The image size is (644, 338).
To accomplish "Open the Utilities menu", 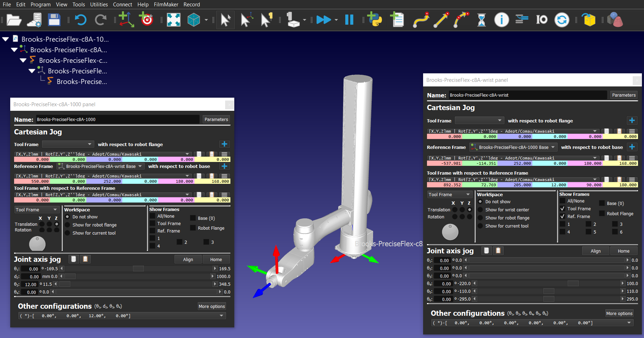I will coord(99,5).
